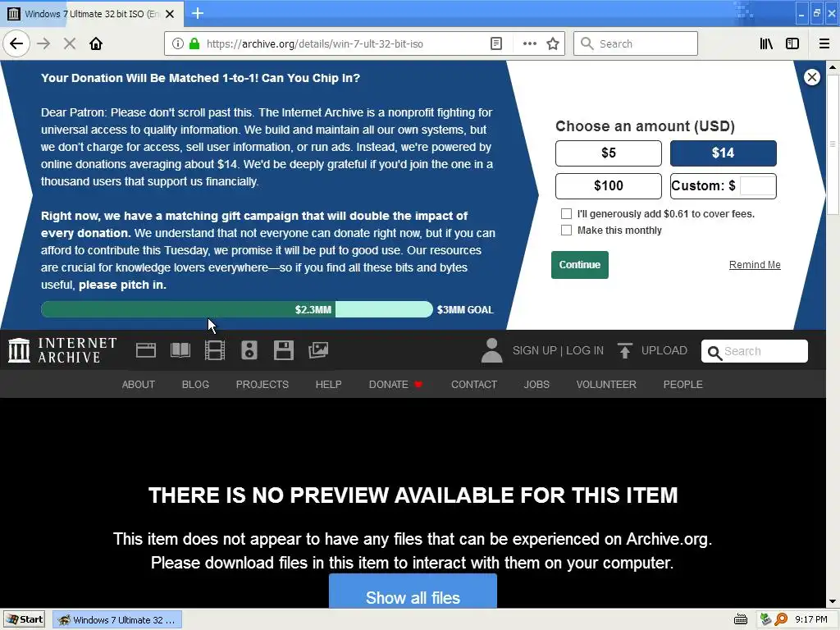
Task: Open DONATE in the navigation menu
Action: 396,385
